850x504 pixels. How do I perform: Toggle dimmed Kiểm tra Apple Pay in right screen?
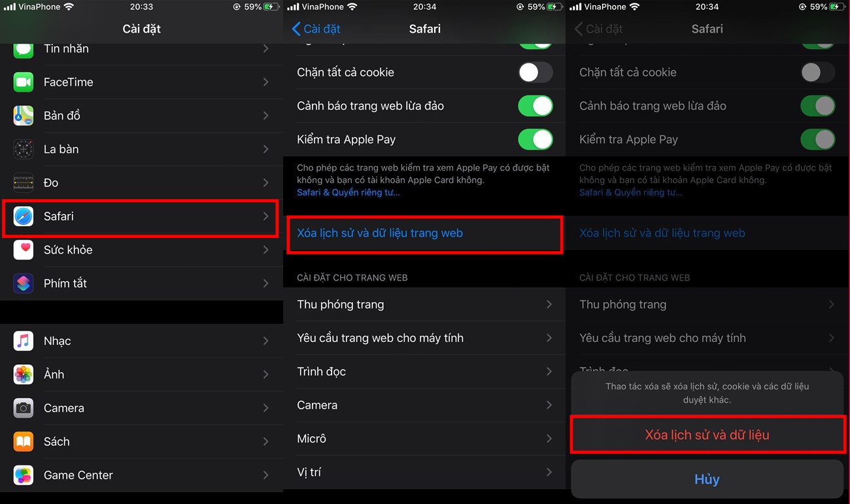pyautogui.click(x=818, y=139)
